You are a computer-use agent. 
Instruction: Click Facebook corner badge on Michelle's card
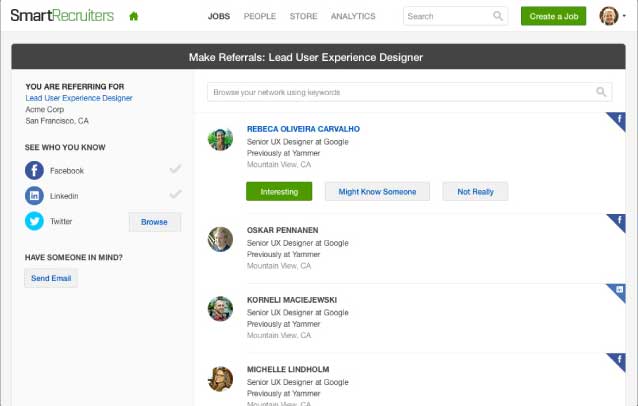click(x=618, y=360)
